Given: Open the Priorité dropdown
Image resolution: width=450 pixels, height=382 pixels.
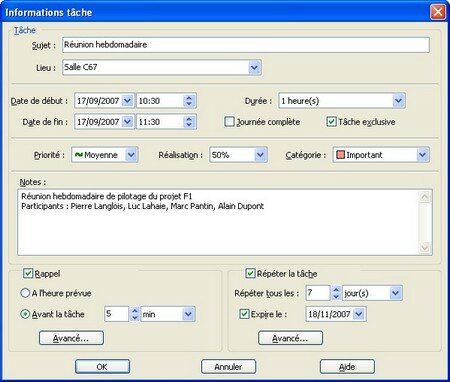Looking at the screenshot, I should [x=131, y=155].
